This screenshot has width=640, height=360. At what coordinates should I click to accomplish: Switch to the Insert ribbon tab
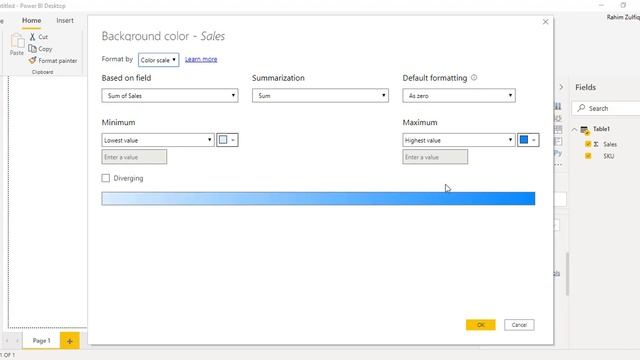pos(65,20)
